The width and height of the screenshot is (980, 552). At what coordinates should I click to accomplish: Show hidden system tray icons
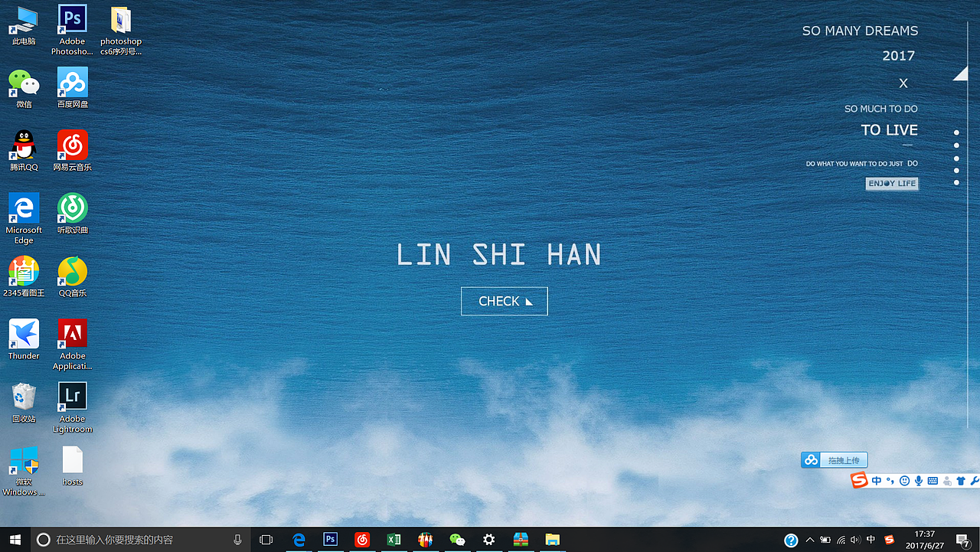(810, 540)
